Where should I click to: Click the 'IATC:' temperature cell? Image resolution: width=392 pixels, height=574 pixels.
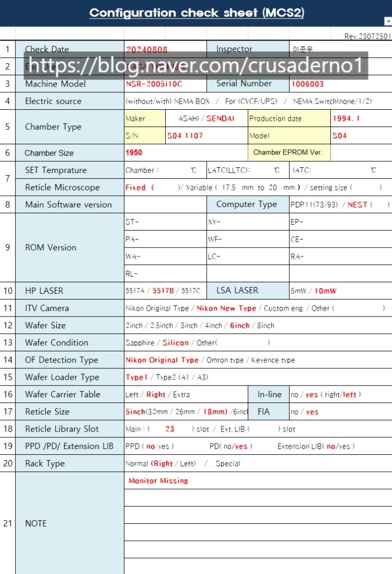[341, 170]
